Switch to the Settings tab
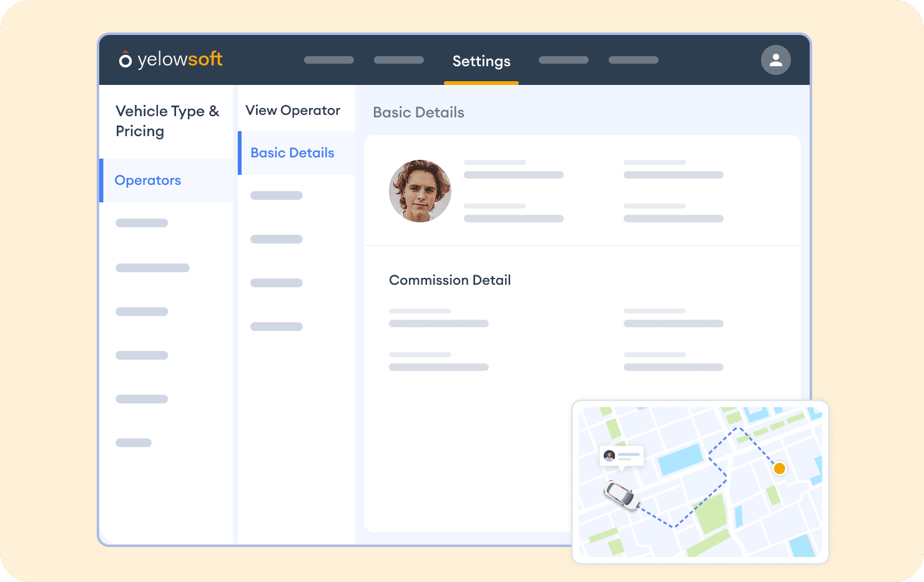This screenshot has width=924, height=582. click(481, 61)
